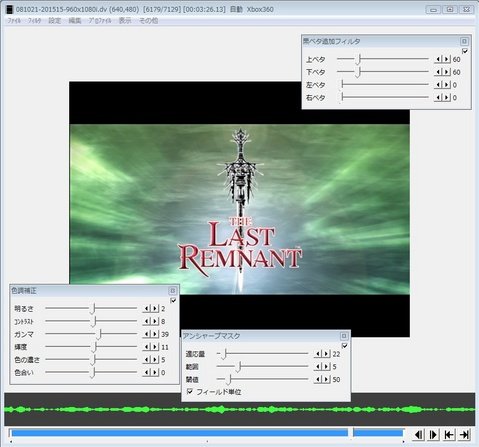Toggle the アンシャープマスク enable checkbox

pyautogui.click(x=344, y=345)
